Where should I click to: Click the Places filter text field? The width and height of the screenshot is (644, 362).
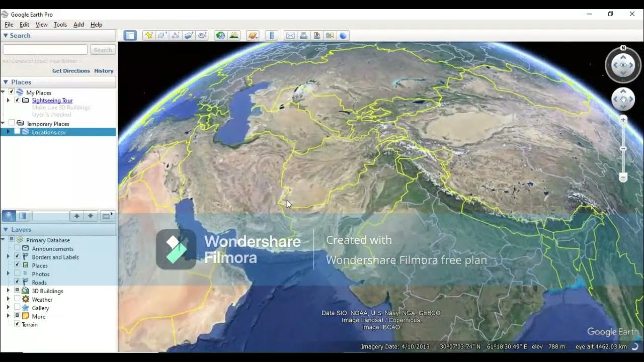(x=51, y=216)
